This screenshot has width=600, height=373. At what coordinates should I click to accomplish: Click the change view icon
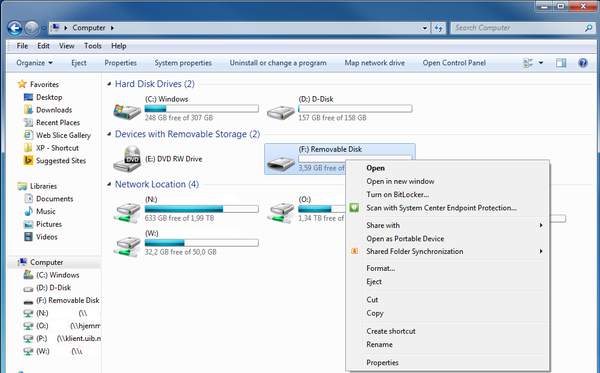coord(528,63)
